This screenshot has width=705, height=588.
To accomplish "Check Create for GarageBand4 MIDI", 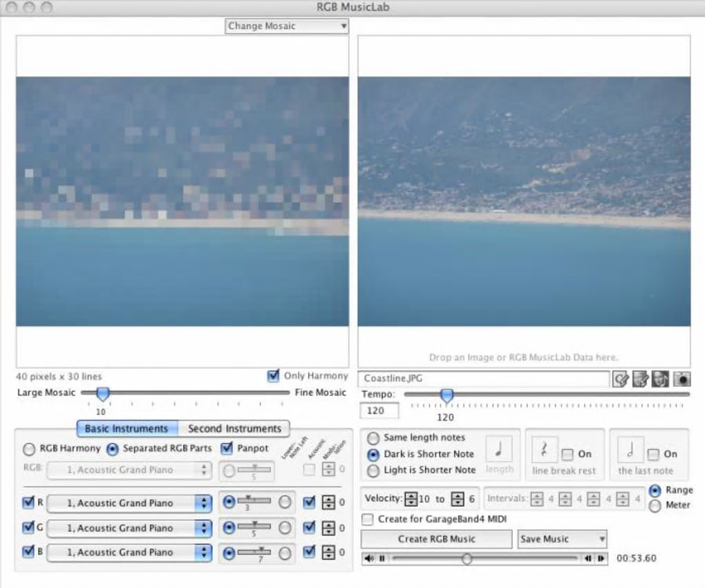I will (x=368, y=519).
